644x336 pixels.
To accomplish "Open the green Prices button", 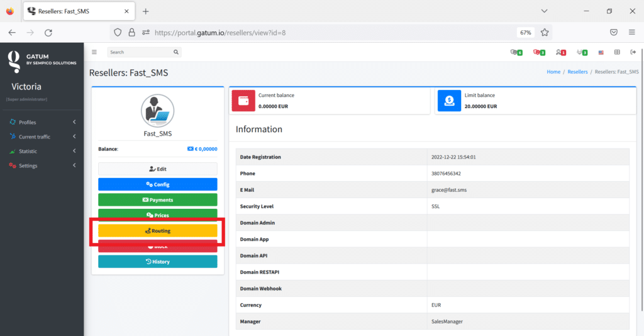I will (x=158, y=215).
